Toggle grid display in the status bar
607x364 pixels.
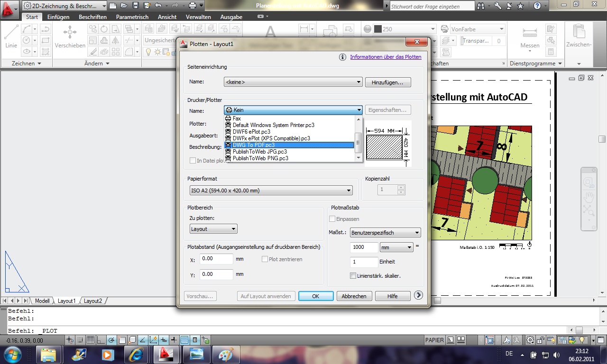click(90, 339)
